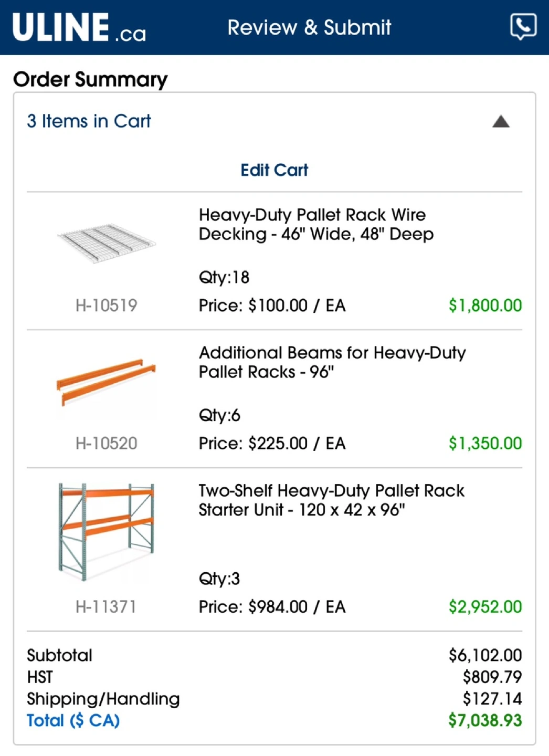Open the Edit Cart link

pos(274,170)
